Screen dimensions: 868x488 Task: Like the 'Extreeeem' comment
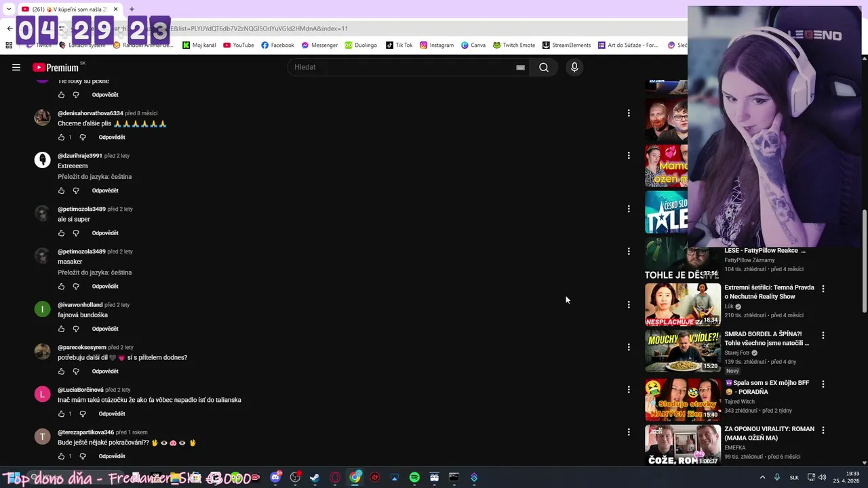point(61,190)
